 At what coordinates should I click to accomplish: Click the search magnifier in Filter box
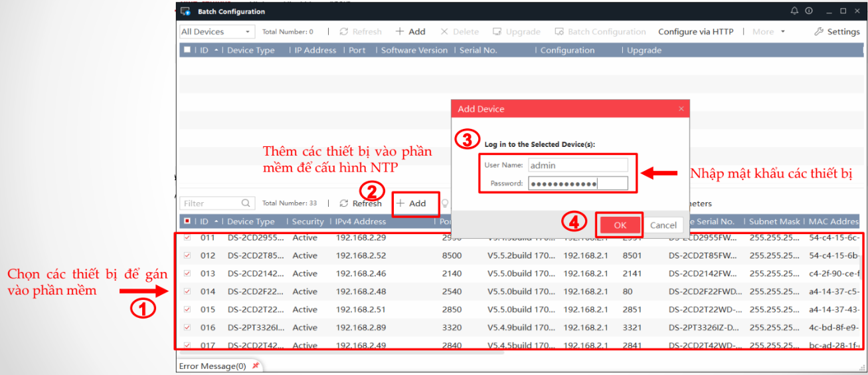coord(246,203)
